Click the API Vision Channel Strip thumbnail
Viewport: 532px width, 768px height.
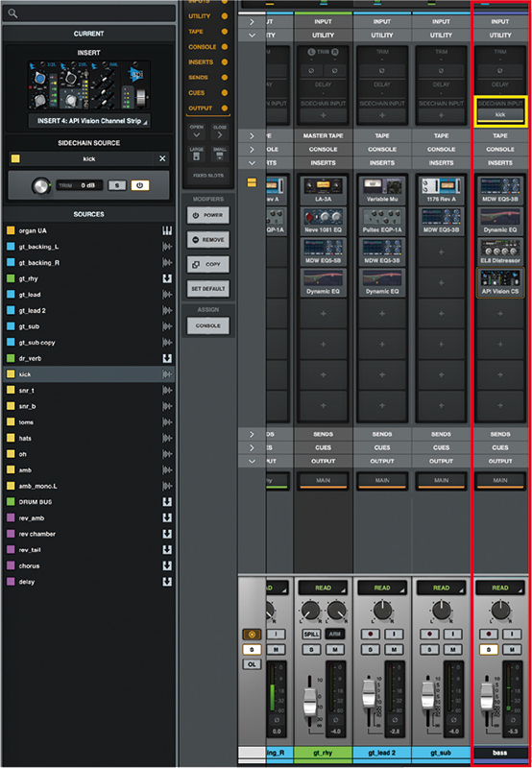[x=88, y=85]
